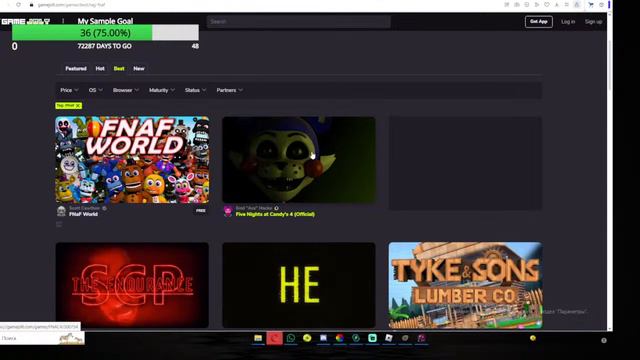Click the yellow tray icon on taskbar
The width and height of the screenshot is (640, 360).
pyautogui.click(x=533, y=338)
